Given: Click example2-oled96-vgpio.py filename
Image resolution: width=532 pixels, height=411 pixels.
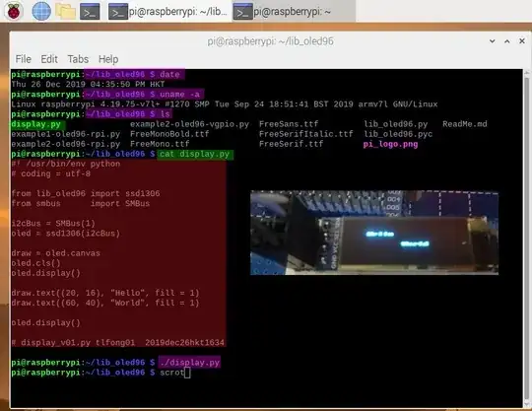Looking at the screenshot, I should tap(189, 124).
